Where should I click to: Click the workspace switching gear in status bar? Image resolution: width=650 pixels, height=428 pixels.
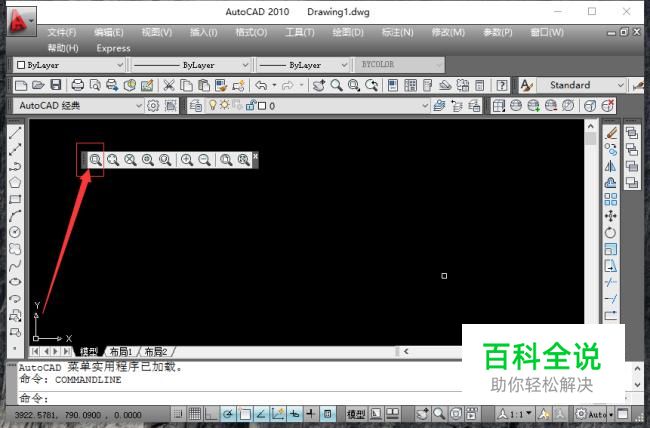(x=581, y=414)
